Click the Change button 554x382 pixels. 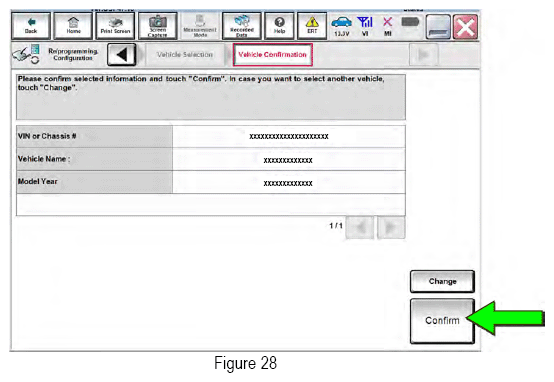coord(442,282)
